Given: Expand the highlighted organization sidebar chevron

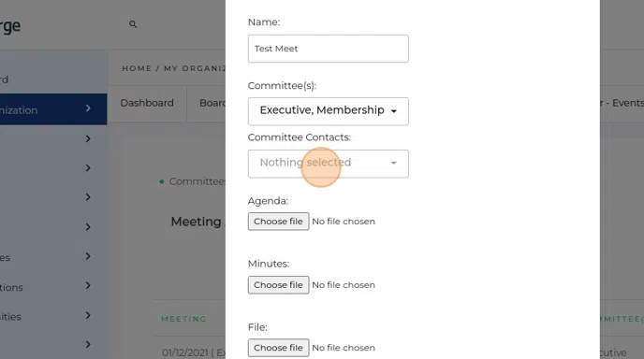Looking at the screenshot, I should click(88, 108).
